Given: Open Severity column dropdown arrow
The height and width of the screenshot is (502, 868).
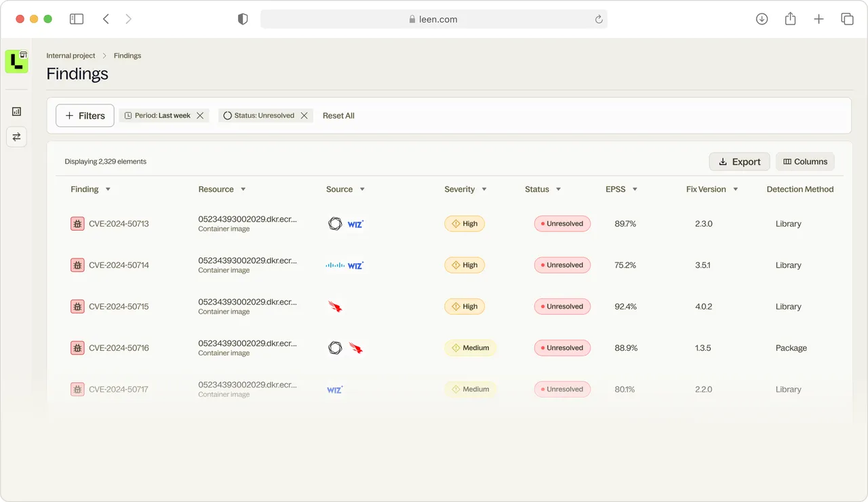Looking at the screenshot, I should click(x=484, y=189).
